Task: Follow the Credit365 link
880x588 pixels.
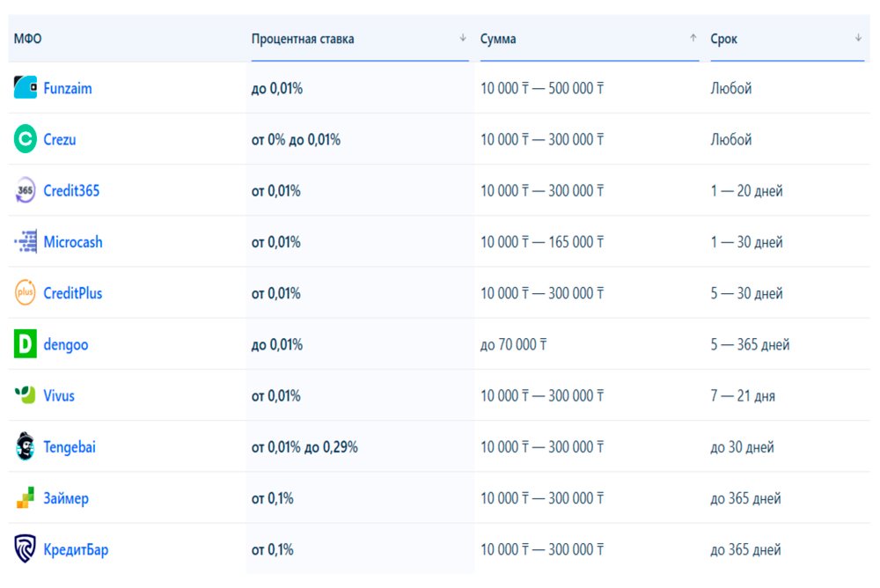Action: coord(71,190)
